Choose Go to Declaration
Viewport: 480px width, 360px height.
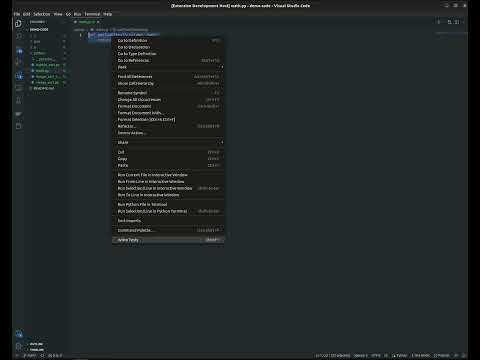[x=168, y=47]
